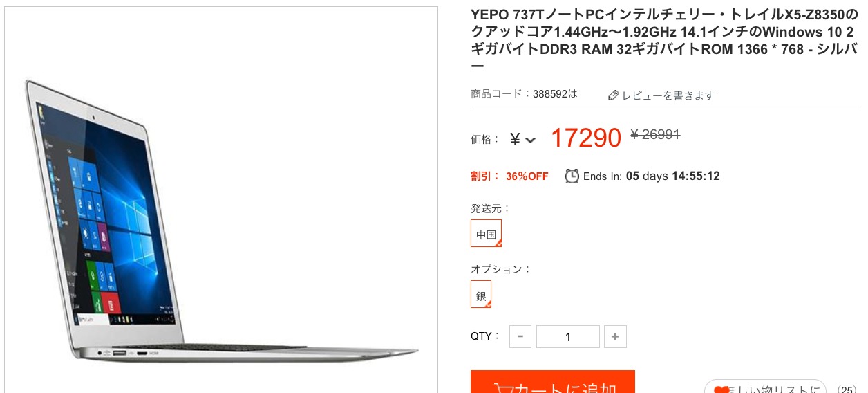The height and width of the screenshot is (393, 868).
Task: Decrease quantity with the minus button
Action: (x=520, y=337)
